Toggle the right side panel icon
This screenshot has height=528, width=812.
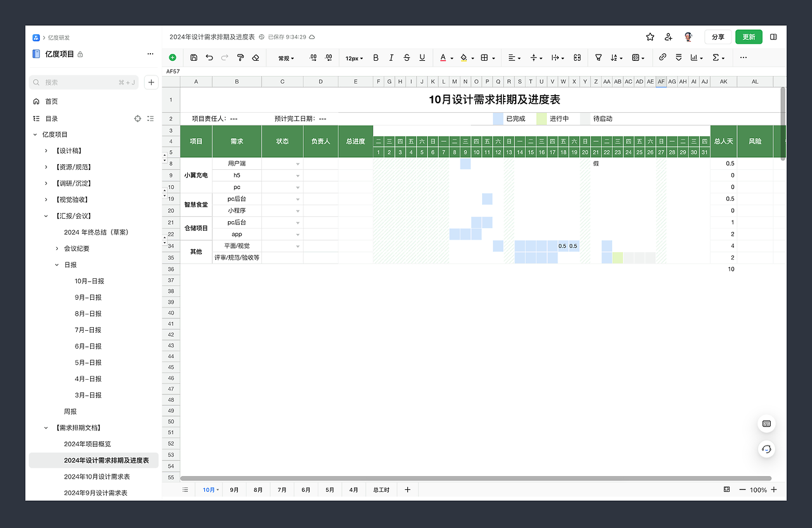(x=773, y=37)
